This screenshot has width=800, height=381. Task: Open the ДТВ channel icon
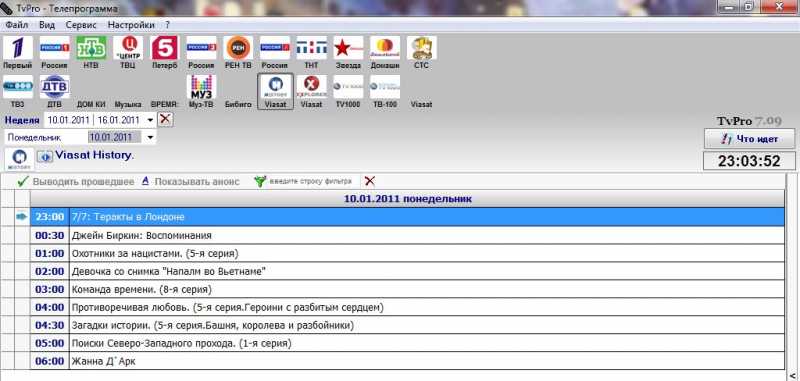pyautogui.click(x=54, y=87)
